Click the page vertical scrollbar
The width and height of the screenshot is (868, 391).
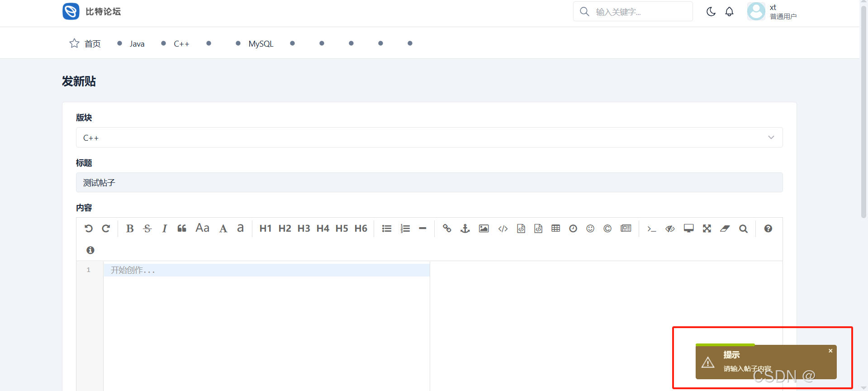864,112
